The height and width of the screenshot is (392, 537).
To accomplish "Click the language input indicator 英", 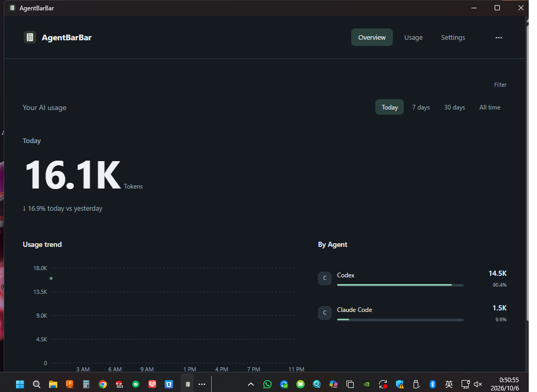I will point(449,384).
